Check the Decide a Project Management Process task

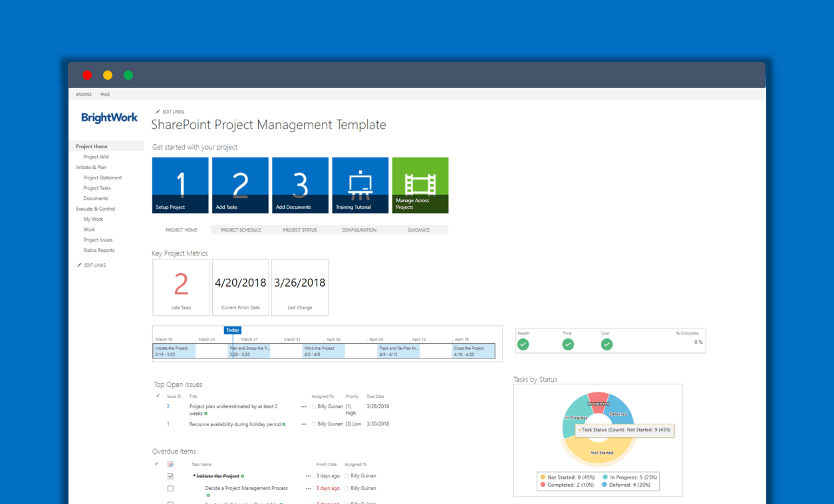tap(170, 488)
